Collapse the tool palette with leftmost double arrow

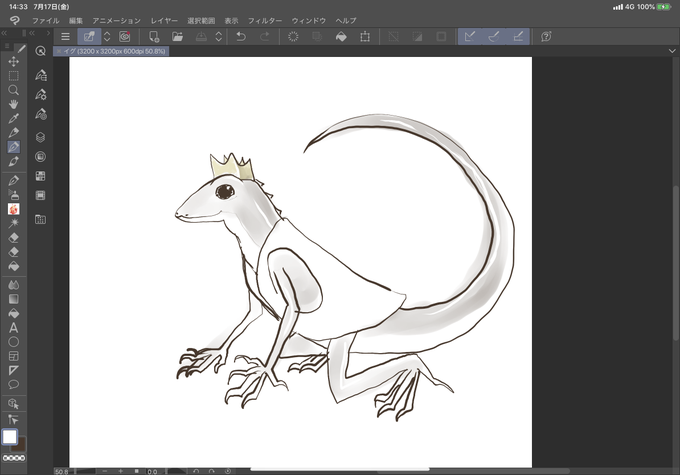4,33
